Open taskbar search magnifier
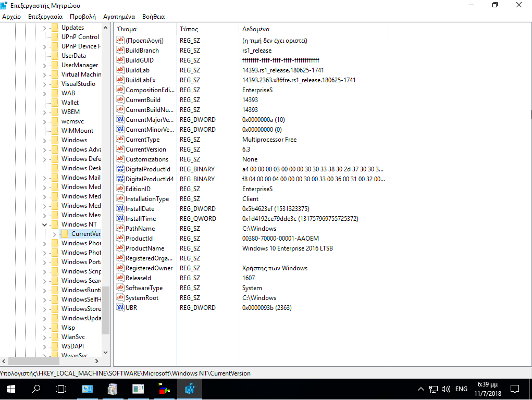This screenshot has width=532, height=400. point(36,389)
